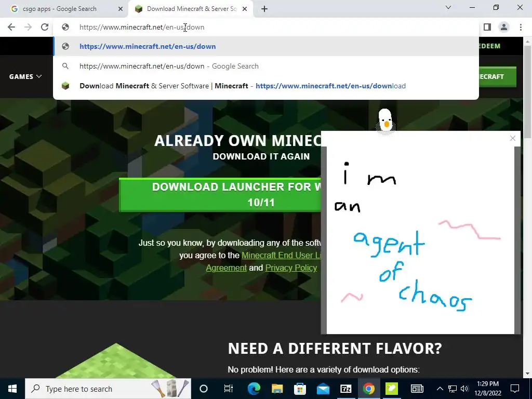532x399 pixels.
Task: Launch Microsoft Edge from the taskbar
Action: coord(254,389)
